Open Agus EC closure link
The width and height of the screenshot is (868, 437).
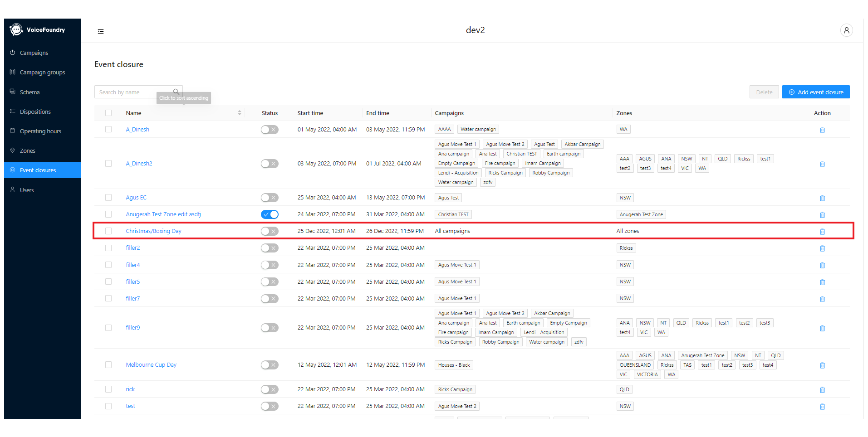click(x=136, y=197)
